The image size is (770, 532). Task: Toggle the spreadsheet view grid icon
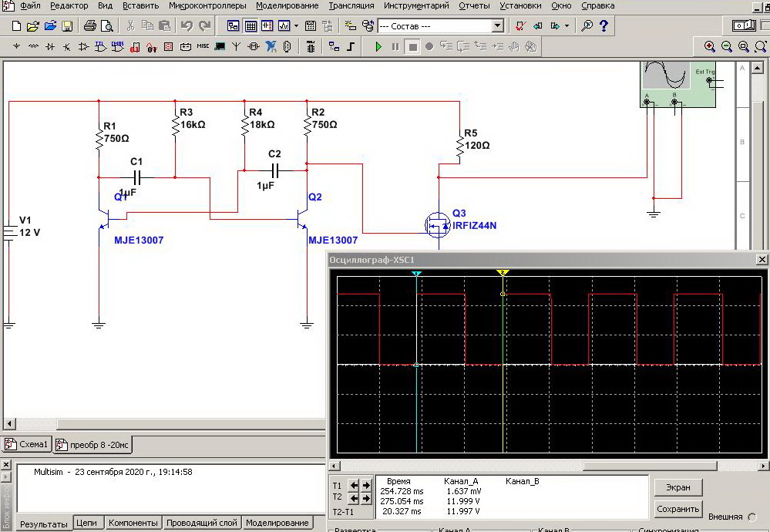pyautogui.click(x=251, y=26)
